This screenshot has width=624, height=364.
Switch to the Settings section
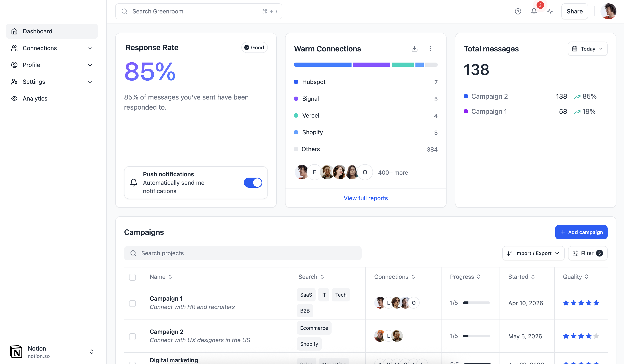[x=34, y=82]
